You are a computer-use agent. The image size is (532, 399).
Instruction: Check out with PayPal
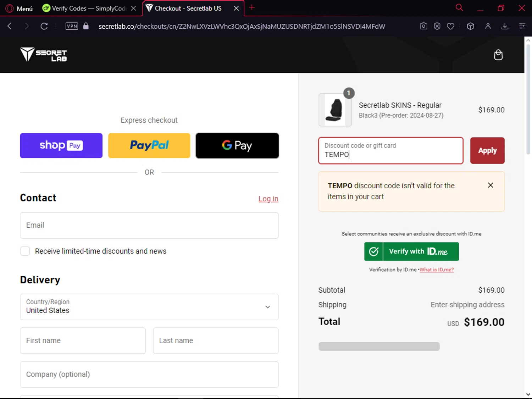pyautogui.click(x=149, y=145)
